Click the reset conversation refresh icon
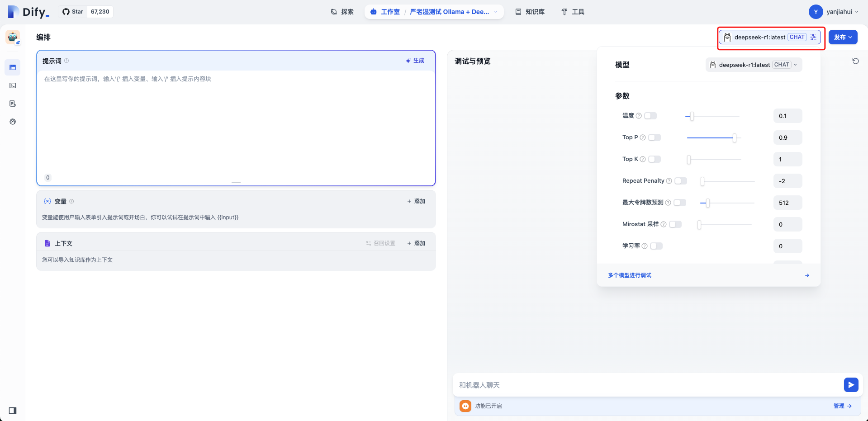This screenshot has width=868, height=421. [x=855, y=61]
